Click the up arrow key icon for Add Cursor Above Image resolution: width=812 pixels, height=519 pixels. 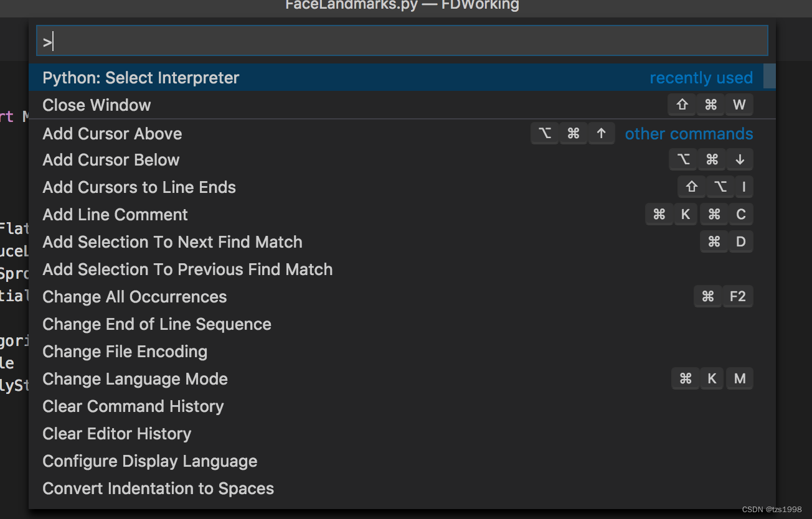click(x=602, y=133)
